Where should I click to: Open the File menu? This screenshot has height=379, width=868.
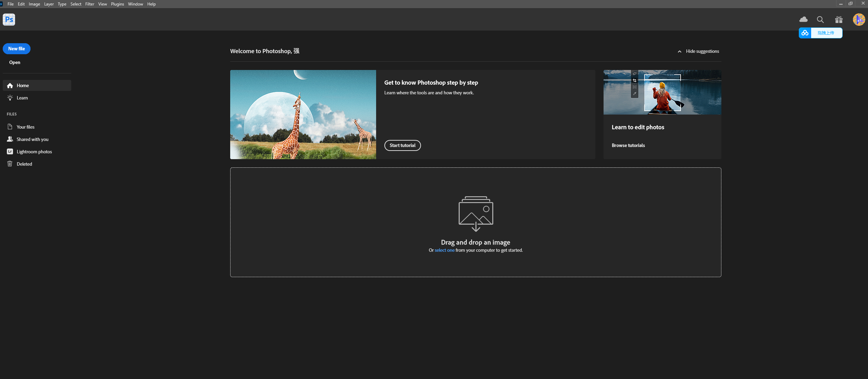point(11,4)
